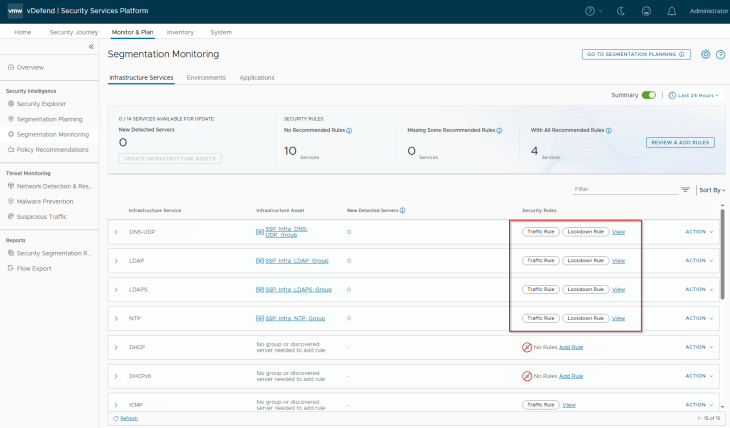Toggle dark mode moon icon
Screen dimensions: 730x428
click(619, 11)
